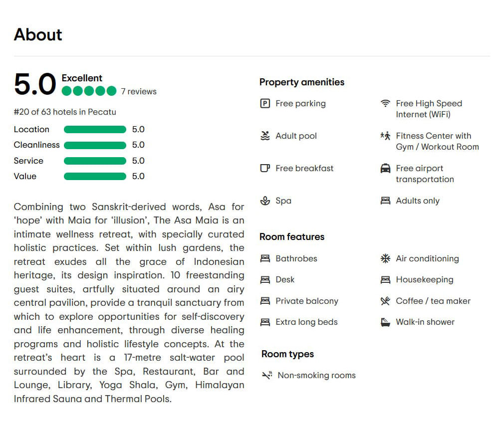Click the Adult pool swimmer icon
Image resolution: width=504 pixels, height=440 pixels.
[265, 136]
